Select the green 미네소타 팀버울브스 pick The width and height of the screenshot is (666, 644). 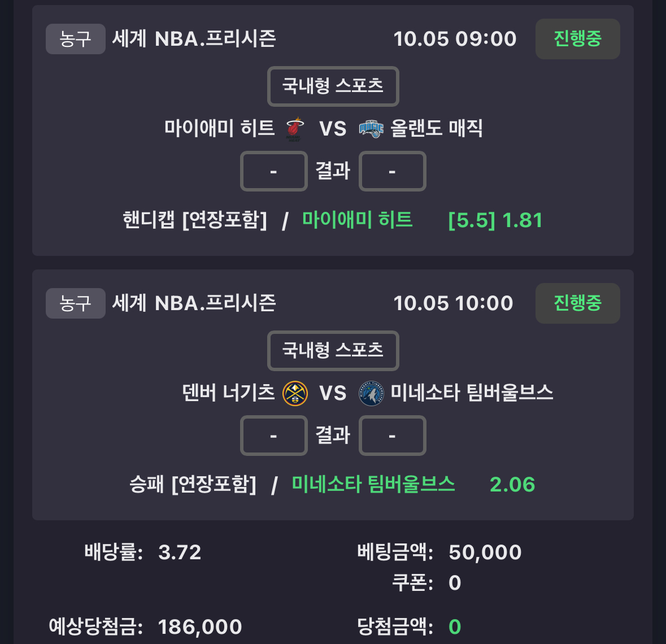click(x=373, y=484)
